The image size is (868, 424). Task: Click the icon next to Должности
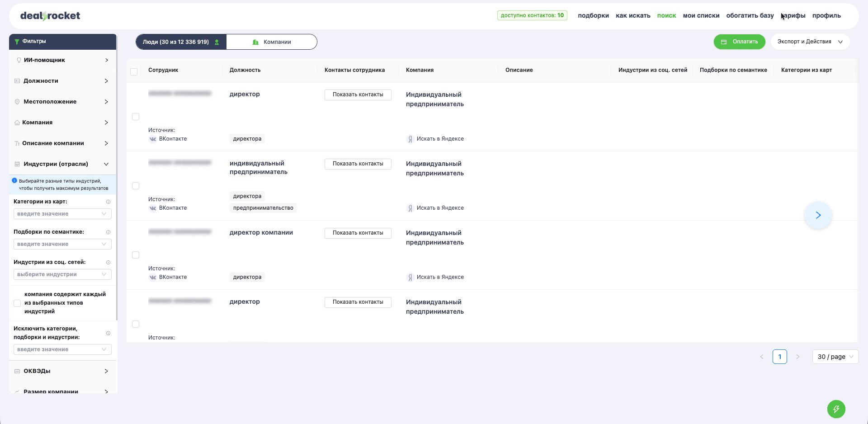pyautogui.click(x=17, y=81)
